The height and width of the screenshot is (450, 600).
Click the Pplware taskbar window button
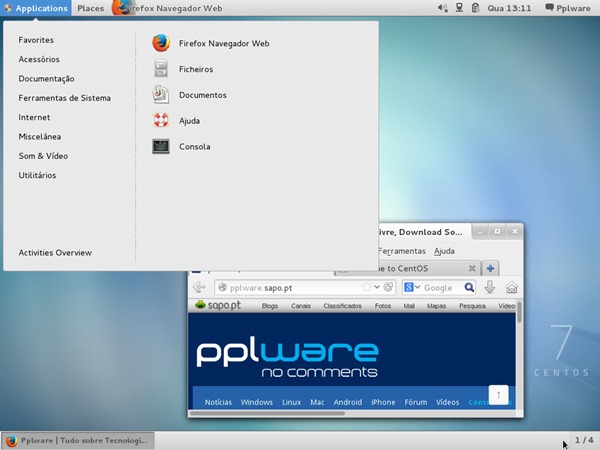point(78,440)
